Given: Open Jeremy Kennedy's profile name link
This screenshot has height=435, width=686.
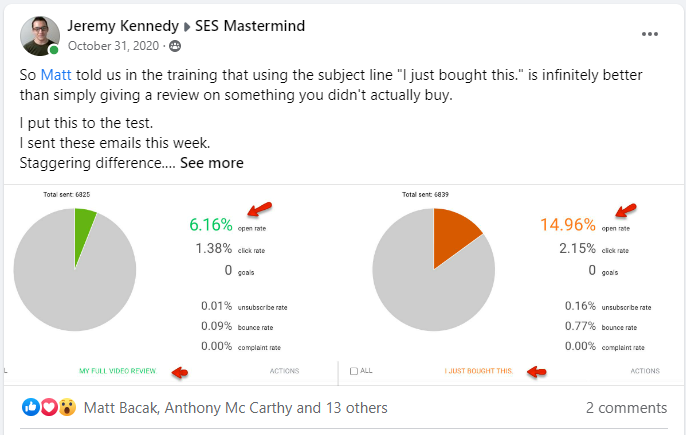Looking at the screenshot, I should pyautogui.click(x=123, y=26).
